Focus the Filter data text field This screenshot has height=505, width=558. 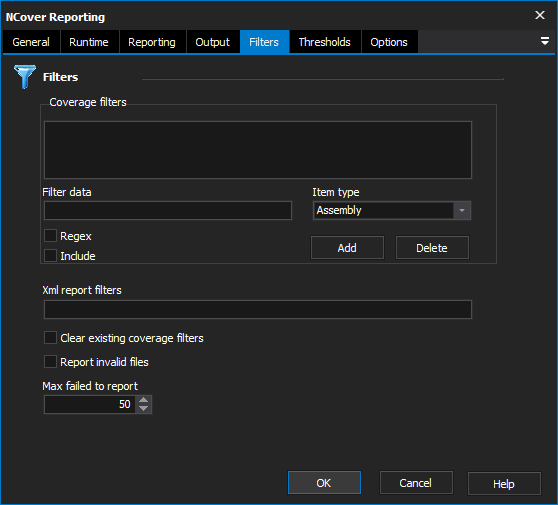point(168,210)
